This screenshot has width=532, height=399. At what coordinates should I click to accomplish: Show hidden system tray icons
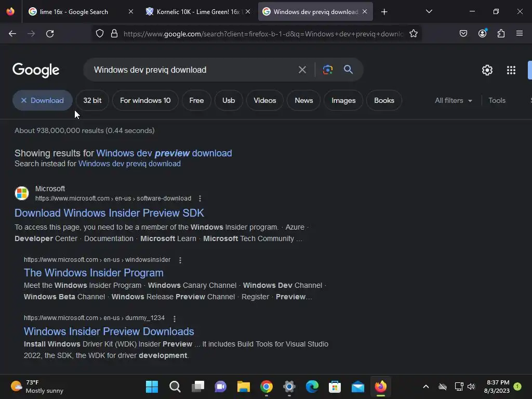click(x=426, y=387)
